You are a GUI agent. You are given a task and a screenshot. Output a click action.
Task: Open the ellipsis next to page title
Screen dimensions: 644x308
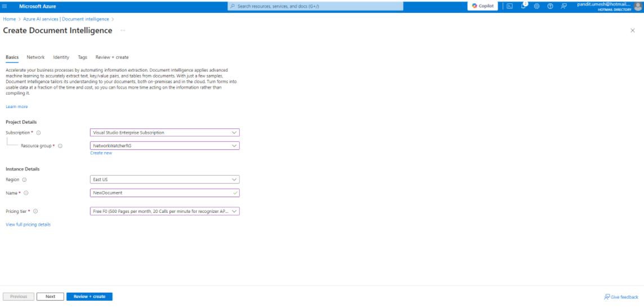click(x=123, y=31)
